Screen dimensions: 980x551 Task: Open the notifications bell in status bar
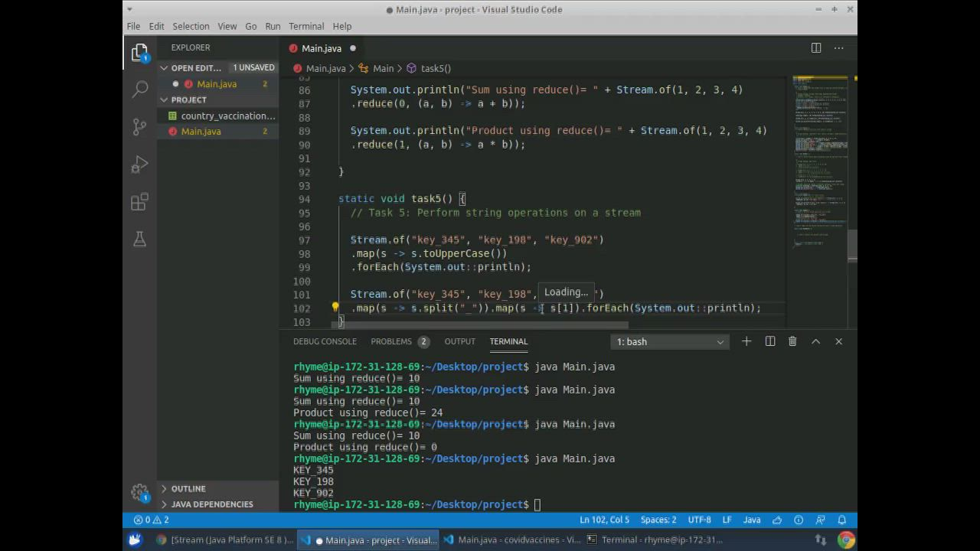[841, 520]
